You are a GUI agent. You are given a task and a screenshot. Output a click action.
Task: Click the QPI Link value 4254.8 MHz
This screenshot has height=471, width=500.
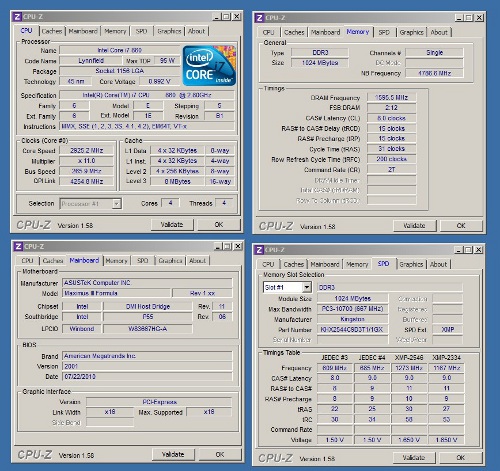click(x=86, y=182)
